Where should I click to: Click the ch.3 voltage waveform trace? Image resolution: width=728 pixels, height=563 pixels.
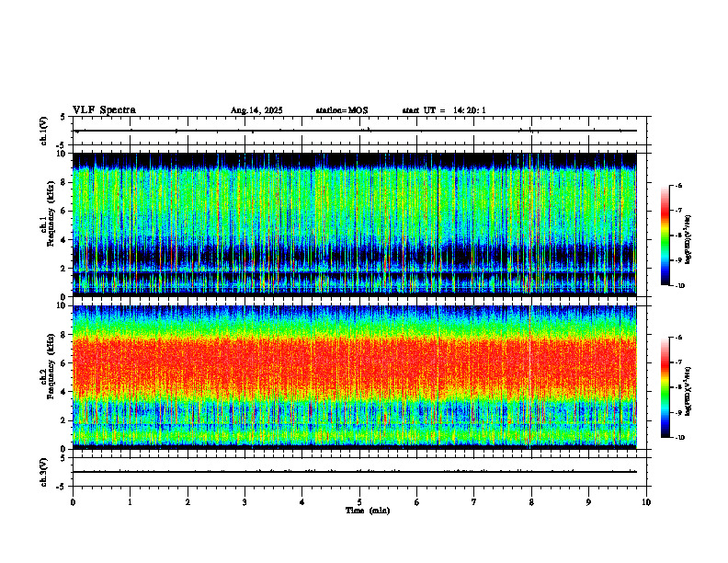(x=355, y=472)
